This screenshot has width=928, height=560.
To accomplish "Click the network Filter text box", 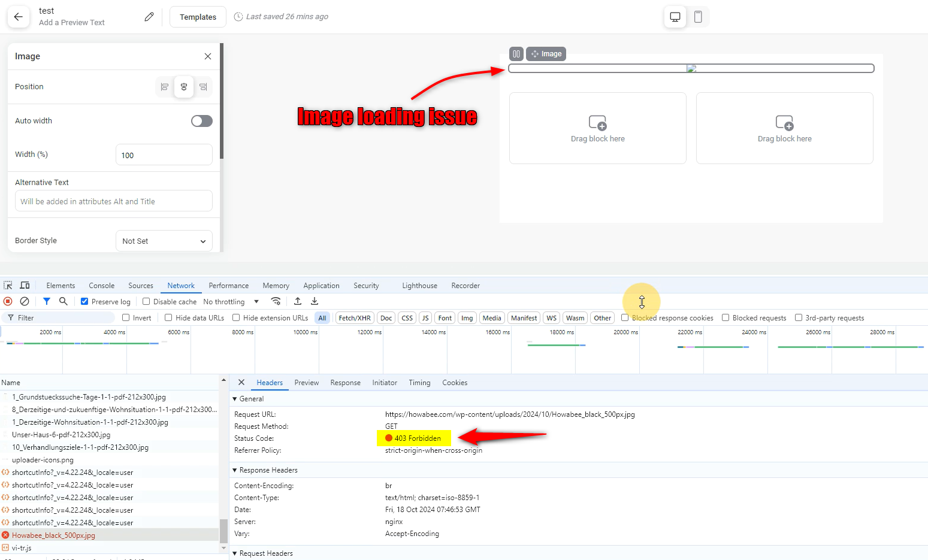I will click(x=59, y=317).
